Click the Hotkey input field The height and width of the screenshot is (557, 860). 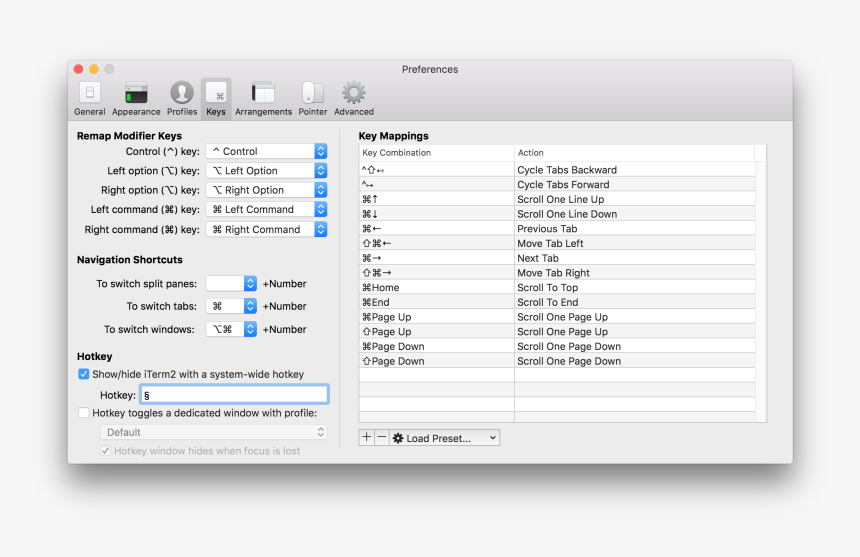[x=234, y=395]
